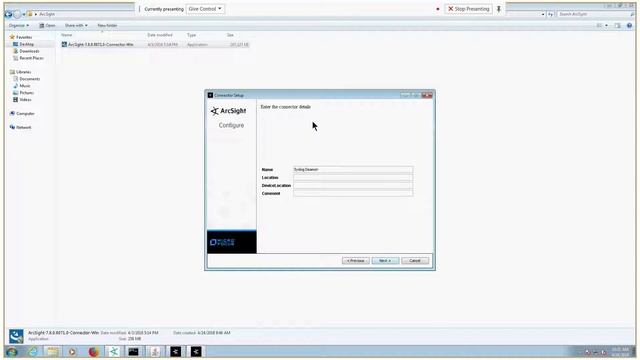Click Explorer forward navigation arrow

point(17,14)
